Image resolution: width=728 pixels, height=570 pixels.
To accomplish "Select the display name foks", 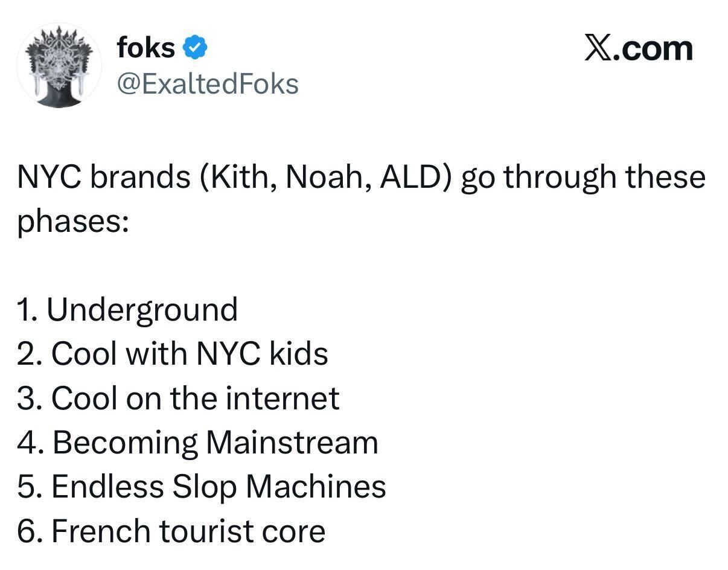I will tap(146, 48).
